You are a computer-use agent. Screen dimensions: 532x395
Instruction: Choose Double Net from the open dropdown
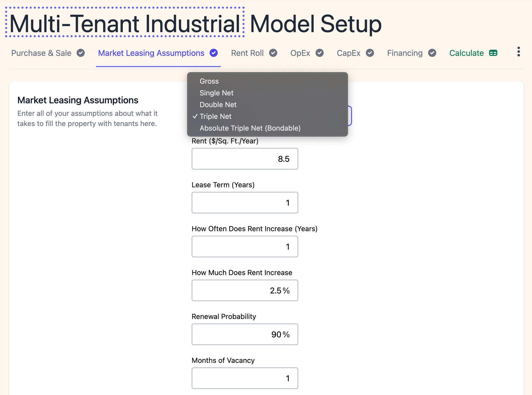pos(218,105)
